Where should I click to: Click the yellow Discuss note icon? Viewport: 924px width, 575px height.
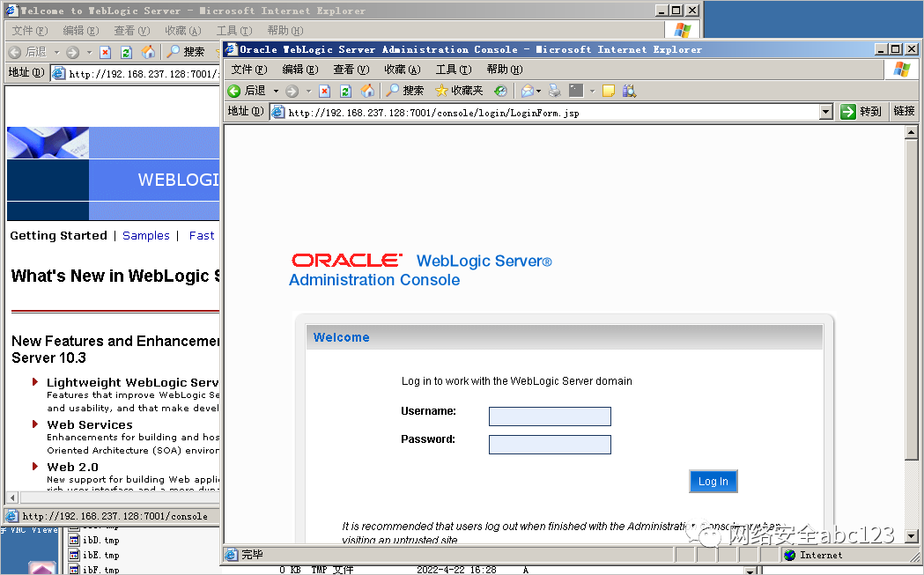click(609, 91)
